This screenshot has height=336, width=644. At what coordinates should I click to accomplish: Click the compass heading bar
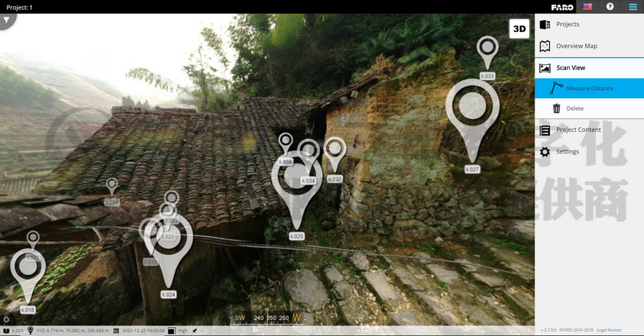coord(268,318)
